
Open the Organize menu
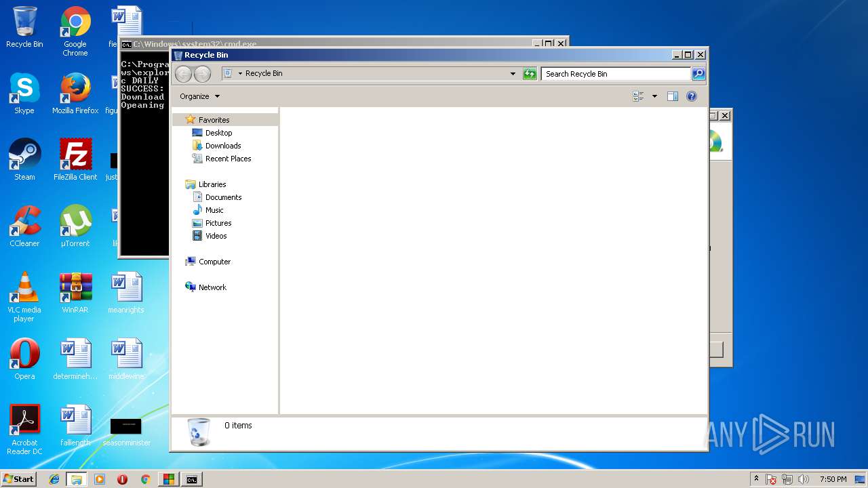click(199, 96)
